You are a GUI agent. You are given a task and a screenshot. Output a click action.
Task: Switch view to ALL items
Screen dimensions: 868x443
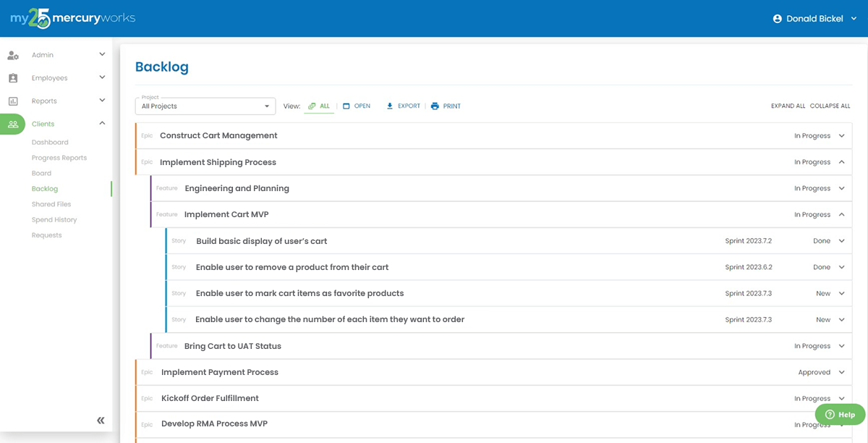point(319,106)
